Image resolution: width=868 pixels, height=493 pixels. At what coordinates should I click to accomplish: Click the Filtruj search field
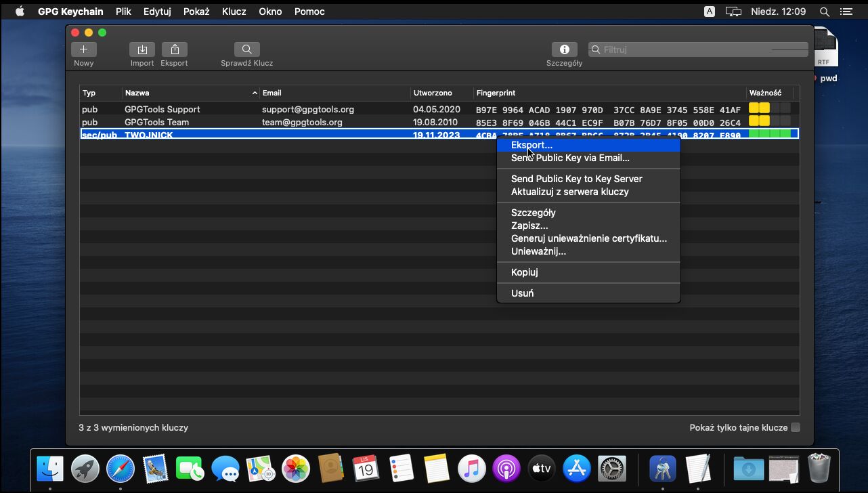[x=697, y=49]
